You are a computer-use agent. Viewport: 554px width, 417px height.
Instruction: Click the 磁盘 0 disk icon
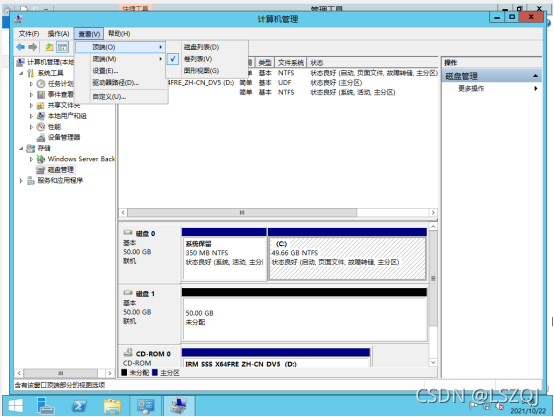tap(128, 233)
